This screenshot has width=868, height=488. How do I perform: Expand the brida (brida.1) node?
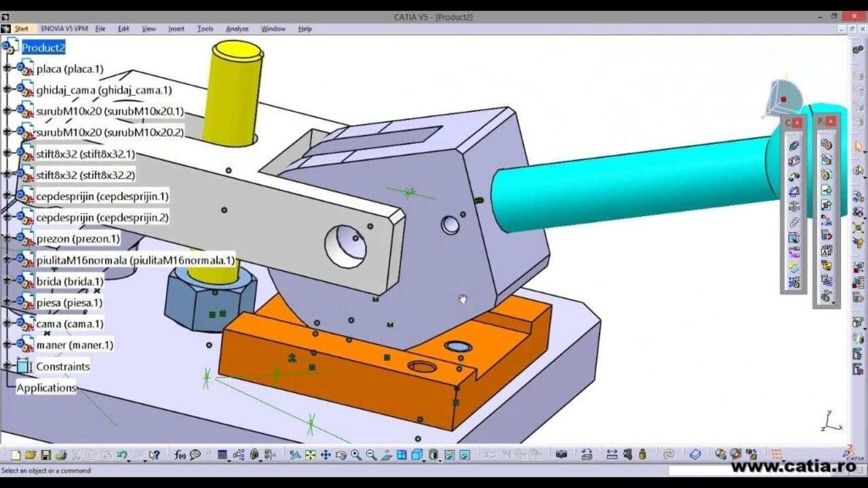click(7, 280)
